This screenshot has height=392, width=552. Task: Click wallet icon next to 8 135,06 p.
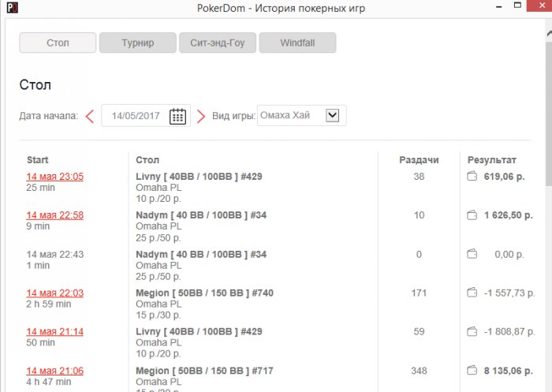pyautogui.click(x=472, y=371)
